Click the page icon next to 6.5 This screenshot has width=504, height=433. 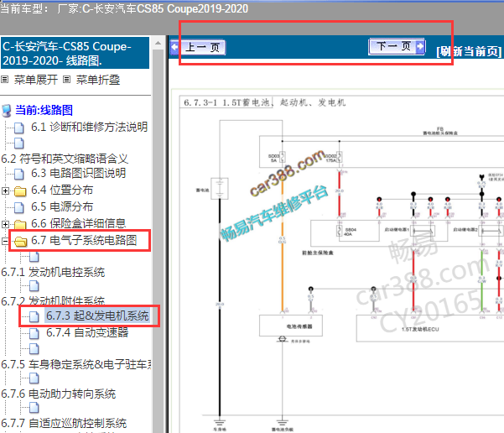click(19, 207)
